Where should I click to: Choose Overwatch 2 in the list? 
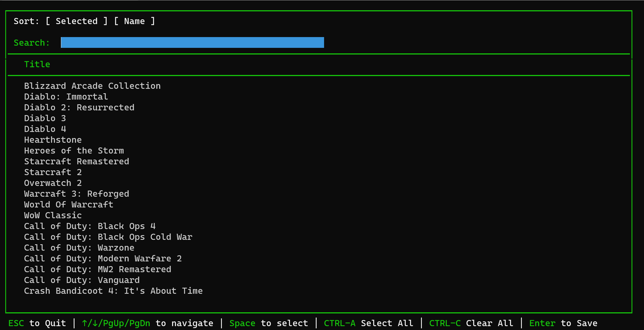coord(53,183)
